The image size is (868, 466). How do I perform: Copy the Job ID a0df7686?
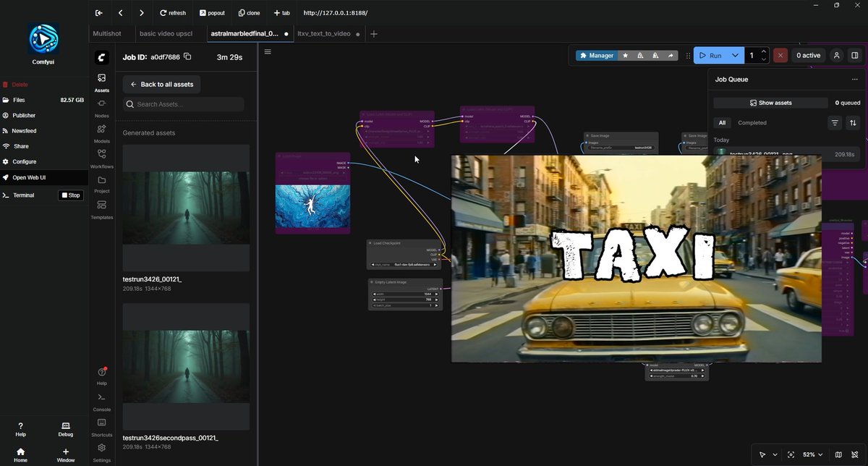(x=187, y=56)
